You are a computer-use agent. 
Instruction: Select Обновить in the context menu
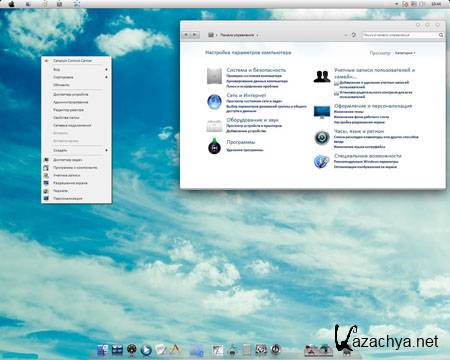click(76, 85)
